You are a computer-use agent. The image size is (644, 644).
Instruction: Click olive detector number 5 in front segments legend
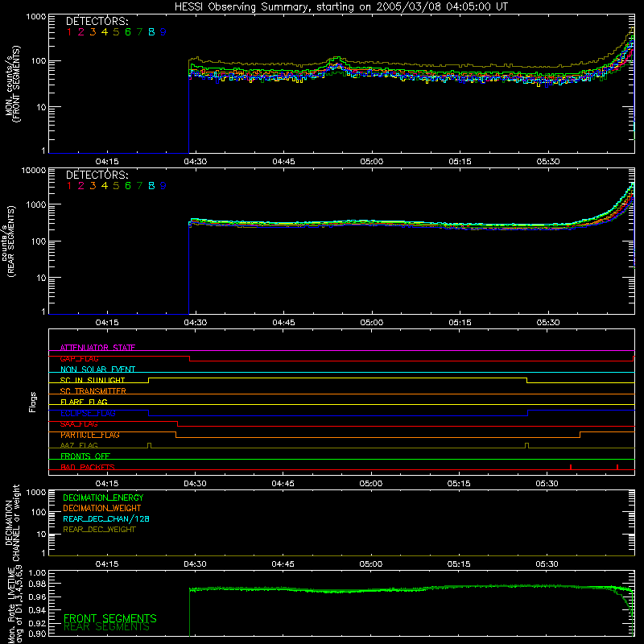(x=116, y=32)
